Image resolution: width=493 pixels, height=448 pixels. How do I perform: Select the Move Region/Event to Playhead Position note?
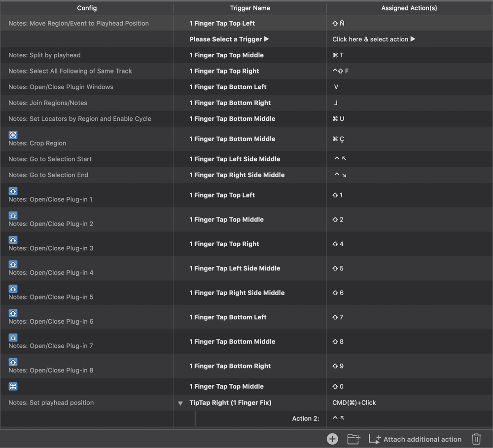pyautogui.click(x=78, y=23)
